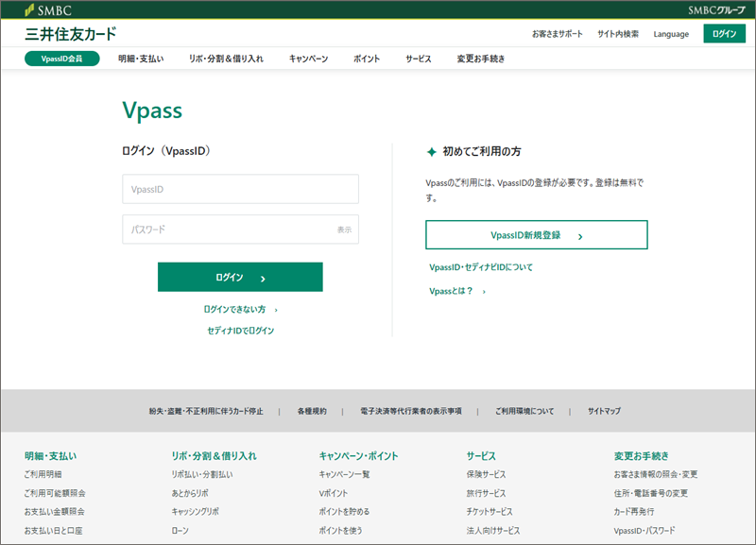Click footer heading 変更お手続き

(642, 456)
